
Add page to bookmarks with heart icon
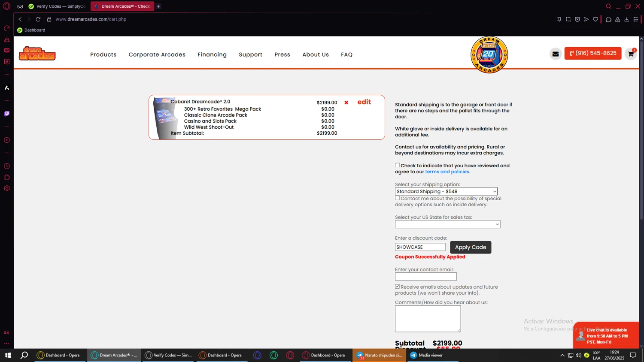595,19
